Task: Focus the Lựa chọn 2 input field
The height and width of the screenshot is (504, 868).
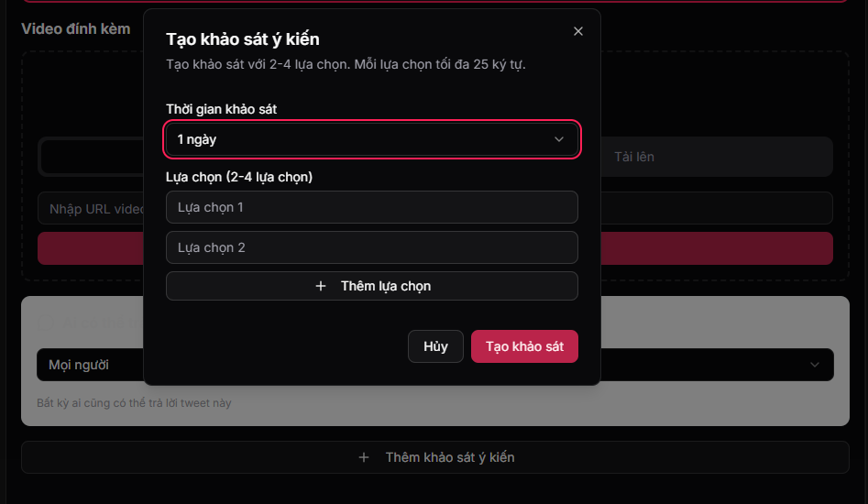Action: 371,247
